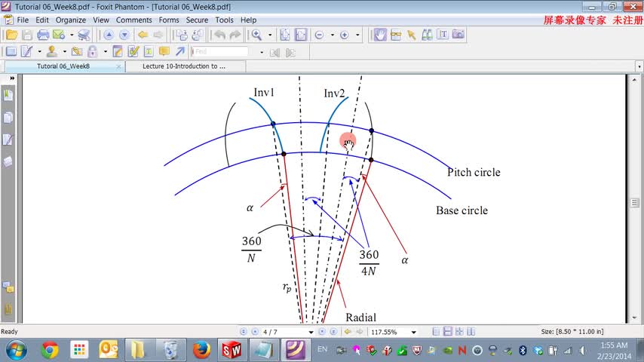Click the Snapshot camera icon
This screenshot has height=362, width=644.
click(x=458, y=35)
